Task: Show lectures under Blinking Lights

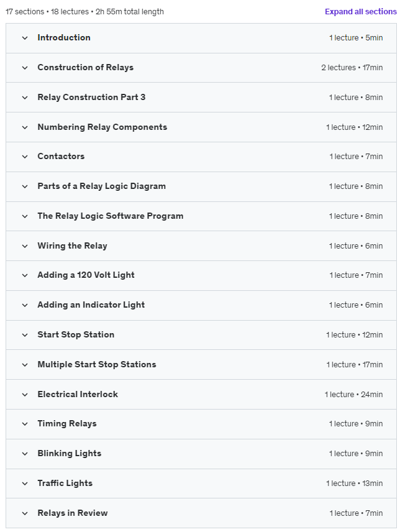Action: [x=69, y=454]
